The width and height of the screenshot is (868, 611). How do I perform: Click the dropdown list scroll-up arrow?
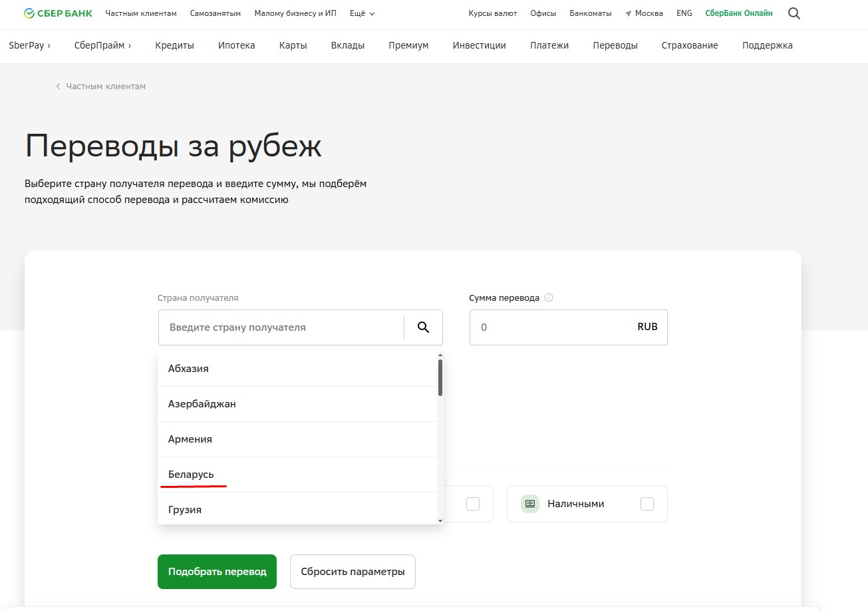tap(440, 355)
